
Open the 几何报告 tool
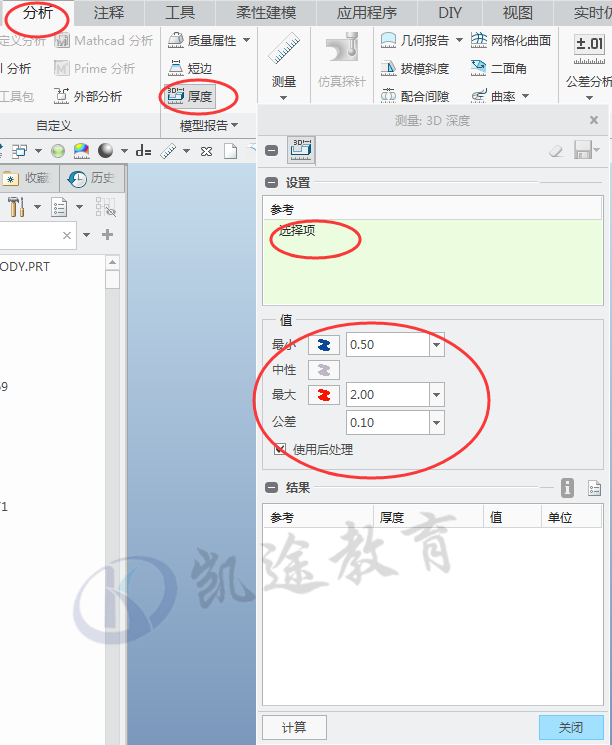[415, 41]
